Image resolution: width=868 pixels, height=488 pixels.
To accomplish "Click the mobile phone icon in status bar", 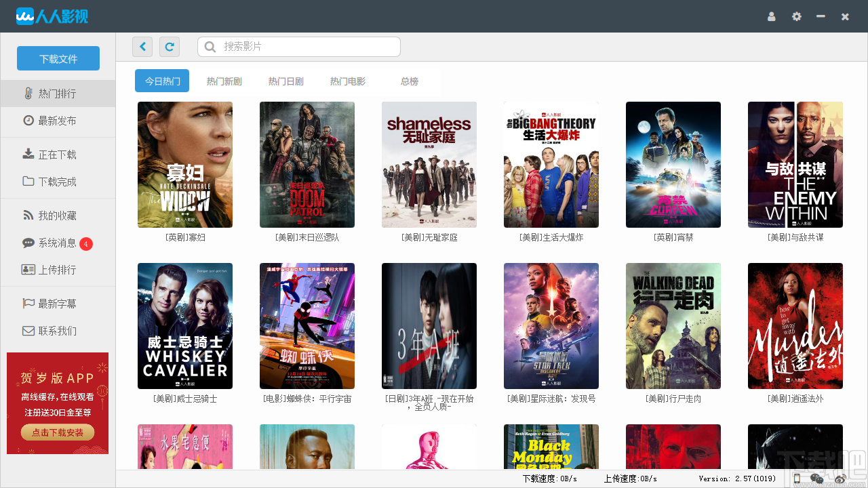I will tap(797, 479).
